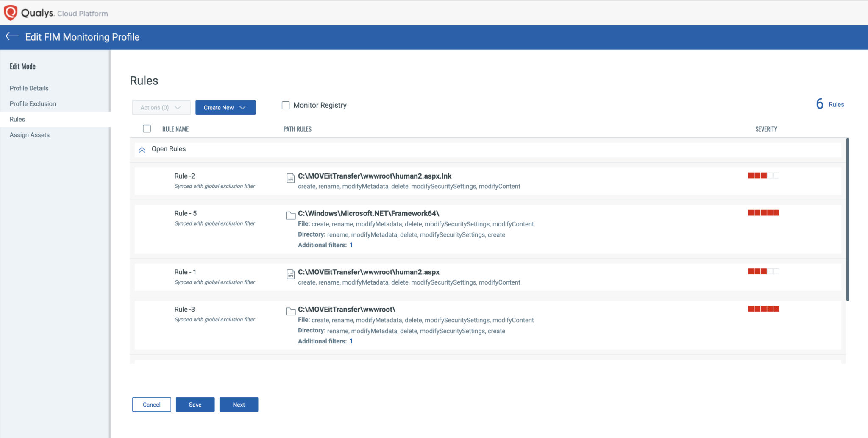The image size is (868, 438).
Task: Click the Qualys logo
Action: pos(11,13)
